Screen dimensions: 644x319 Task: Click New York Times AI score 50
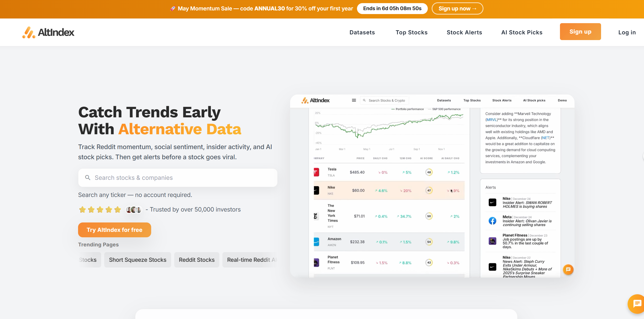(x=429, y=216)
